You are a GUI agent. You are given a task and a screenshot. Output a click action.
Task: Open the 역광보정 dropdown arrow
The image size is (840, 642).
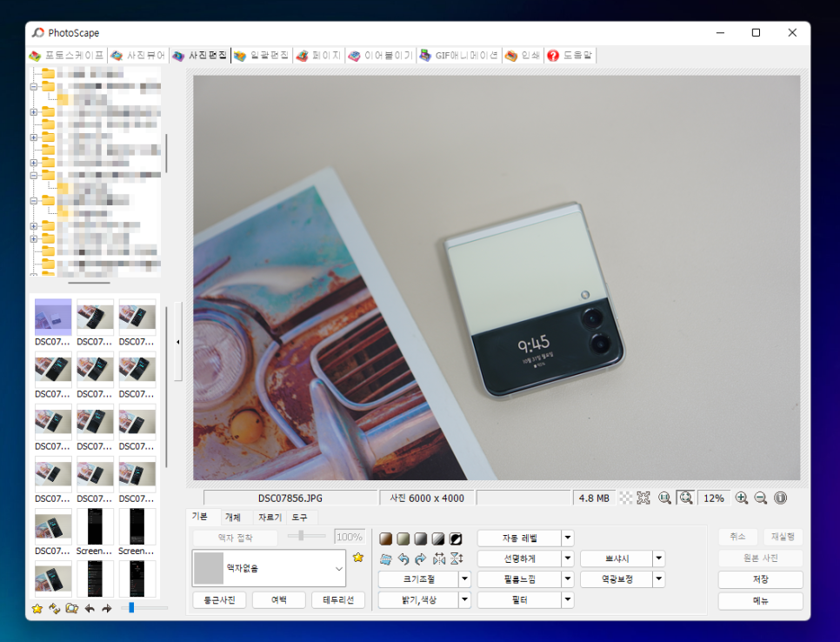659,579
